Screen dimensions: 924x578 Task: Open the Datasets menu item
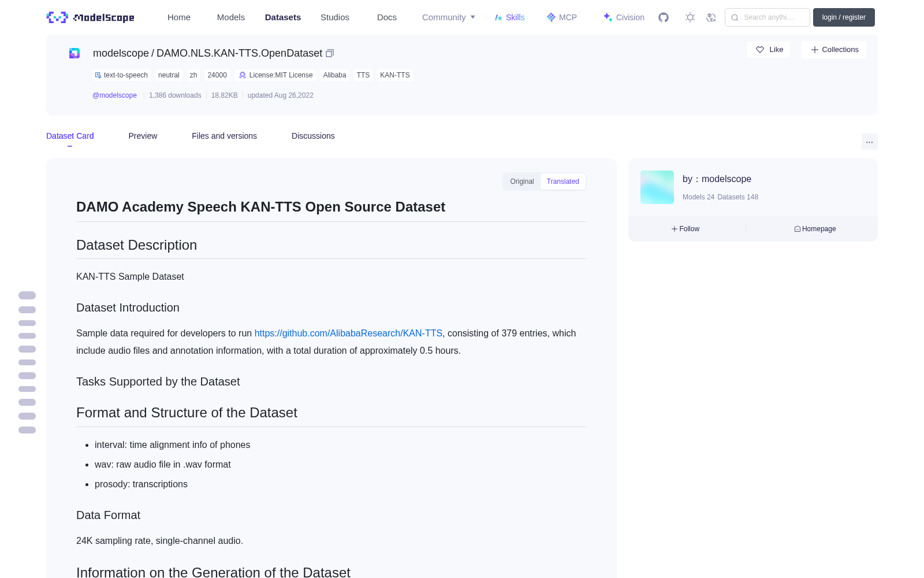[283, 17]
